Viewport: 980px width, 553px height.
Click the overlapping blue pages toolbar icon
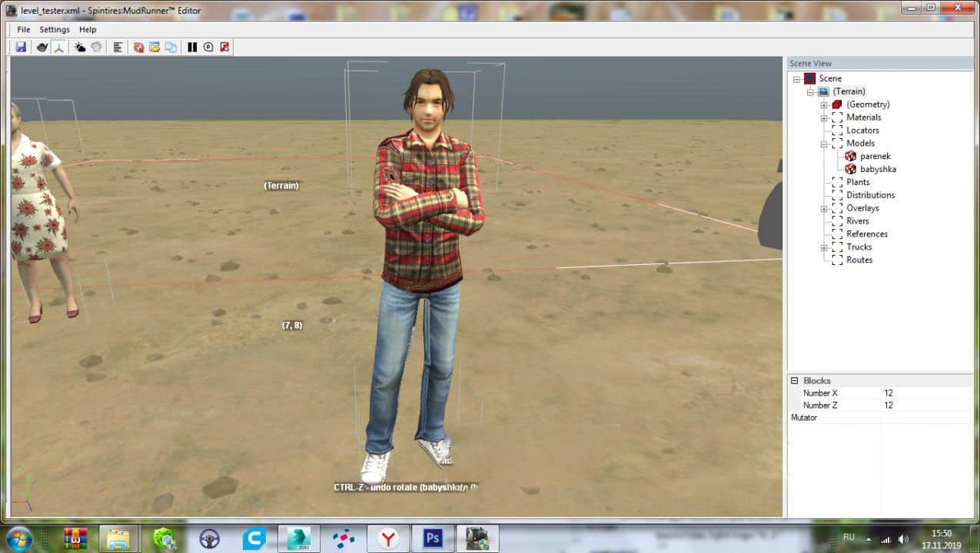pyautogui.click(x=171, y=47)
